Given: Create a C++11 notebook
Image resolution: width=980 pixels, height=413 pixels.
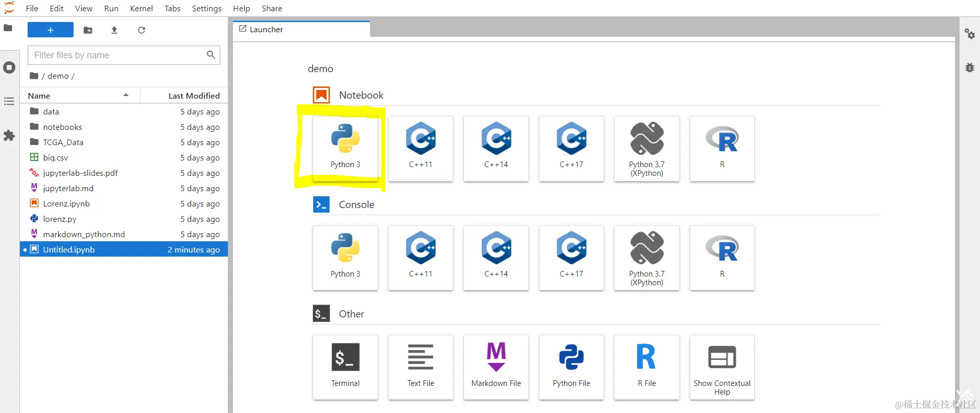Looking at the screenshot, I should pyautogui.click(x=421, y=149).
